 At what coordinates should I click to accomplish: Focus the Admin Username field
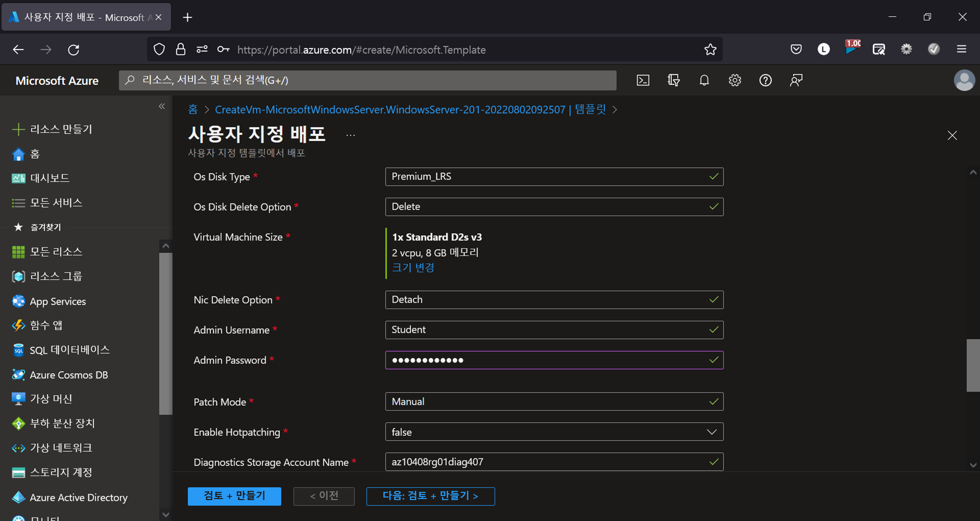pos(554,330)
